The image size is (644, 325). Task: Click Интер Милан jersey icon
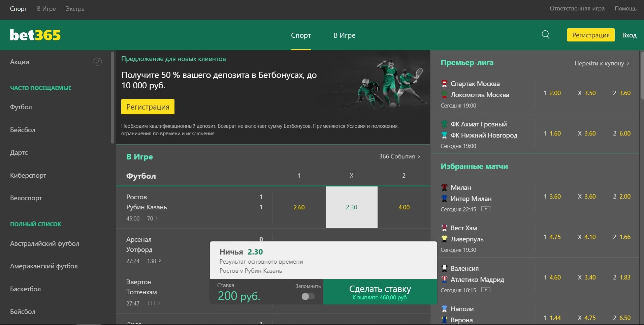[x=444, y=199]
